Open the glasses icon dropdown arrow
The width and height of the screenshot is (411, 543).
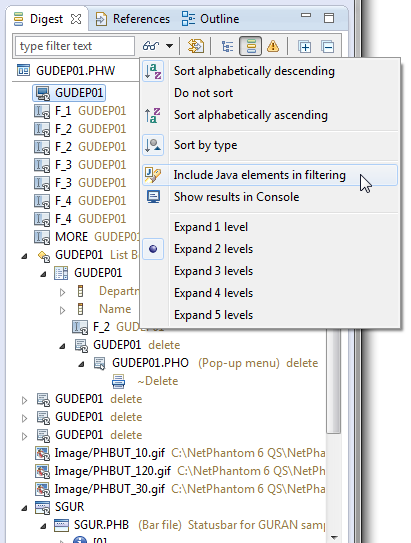click(169, 46)
